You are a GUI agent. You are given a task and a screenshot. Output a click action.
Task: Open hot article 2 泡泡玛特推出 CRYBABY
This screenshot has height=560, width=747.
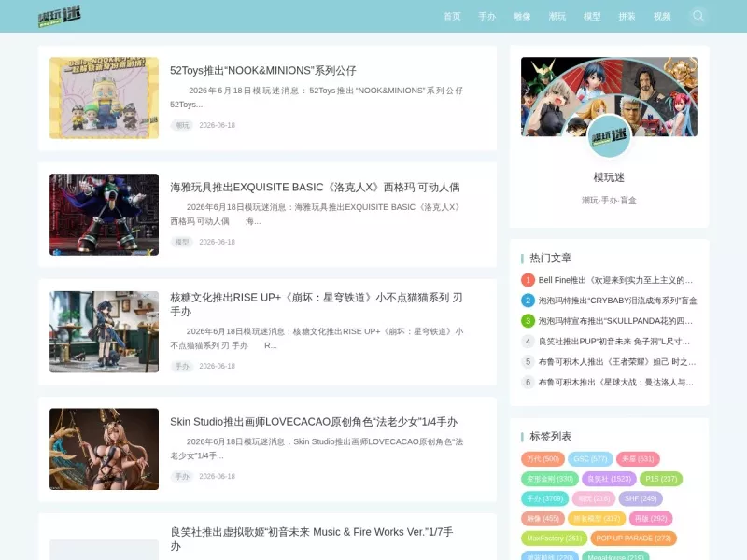pyautogui.click(x=617, y=301)
